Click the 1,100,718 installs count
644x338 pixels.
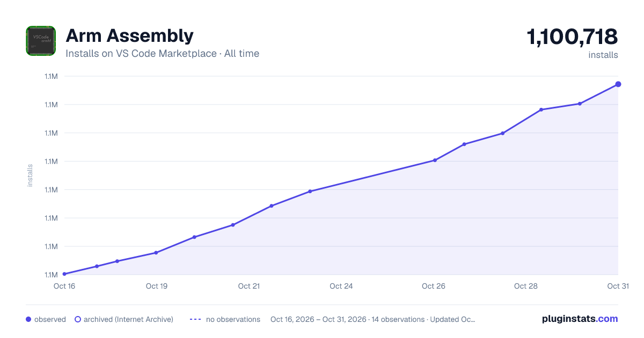click(573, 37)
